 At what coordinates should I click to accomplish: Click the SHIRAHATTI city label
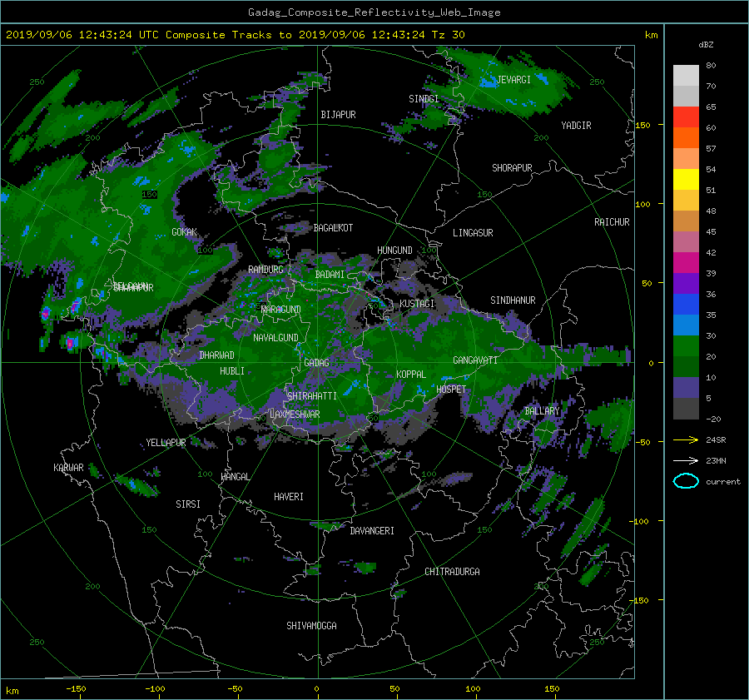click(x=312, y=396)
